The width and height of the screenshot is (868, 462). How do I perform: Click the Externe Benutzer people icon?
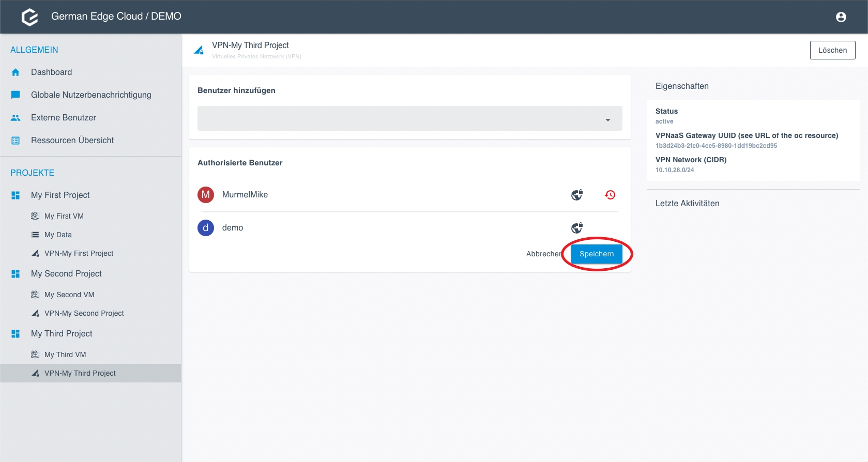click(16, 118)
